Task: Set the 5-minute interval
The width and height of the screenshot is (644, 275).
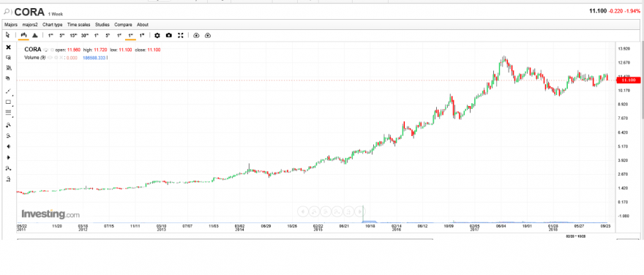Action: click(x=62, y=35)
